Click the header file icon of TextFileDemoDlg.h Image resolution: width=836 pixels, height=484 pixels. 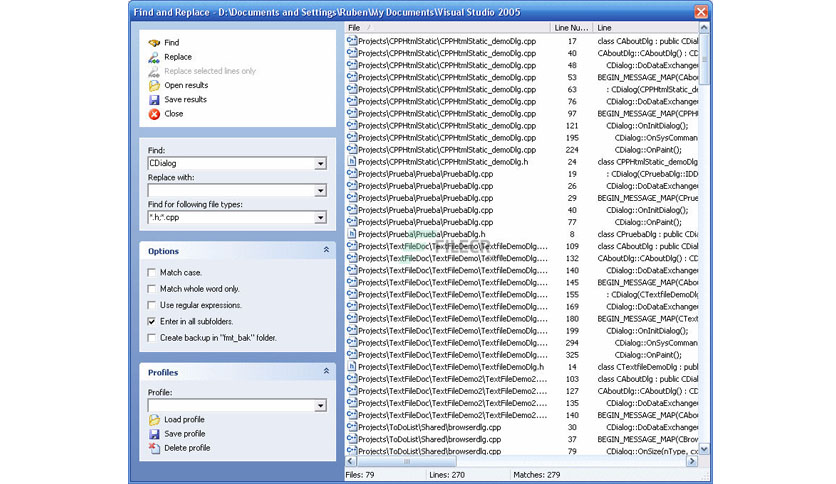pyautogui.click(x=352, y=367)
